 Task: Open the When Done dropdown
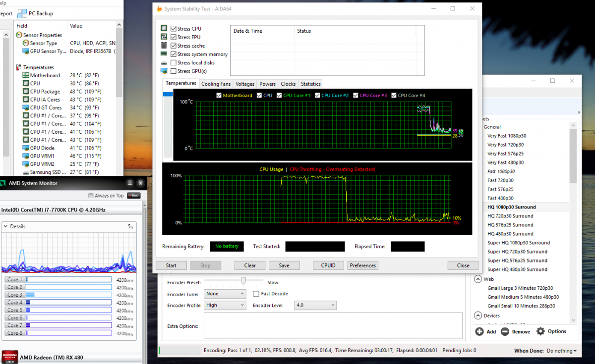tap(561, 351)
